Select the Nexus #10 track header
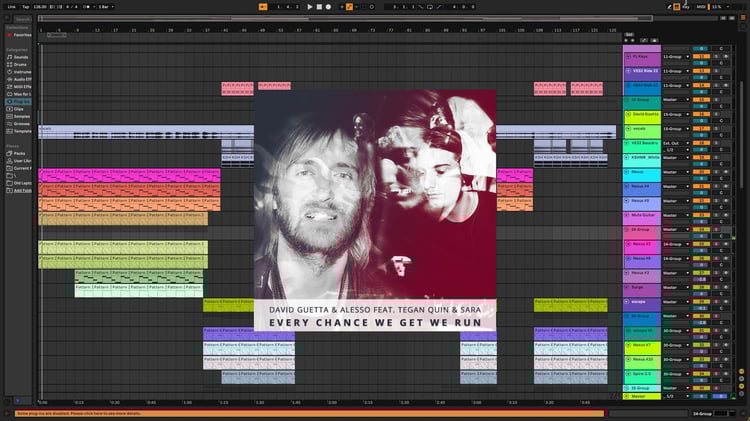This screenshot has height=421, width=750. 642,362
